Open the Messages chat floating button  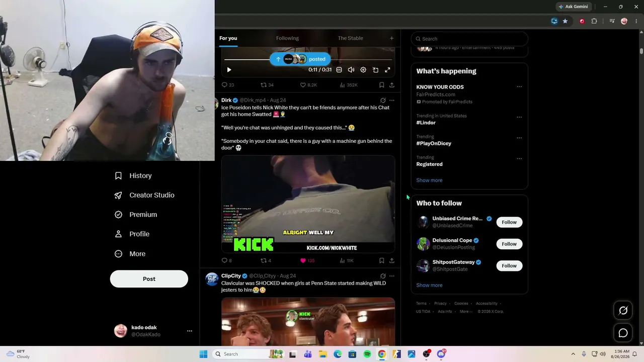tap(623, 333)
